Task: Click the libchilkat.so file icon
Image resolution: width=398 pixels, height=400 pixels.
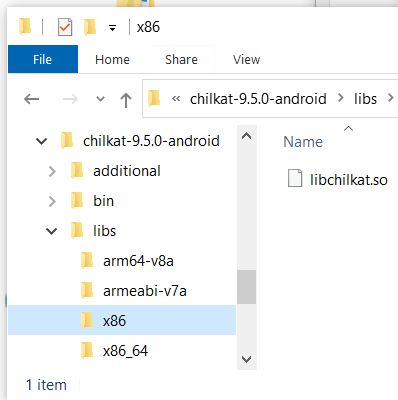Action: click(x=295, y=178)
